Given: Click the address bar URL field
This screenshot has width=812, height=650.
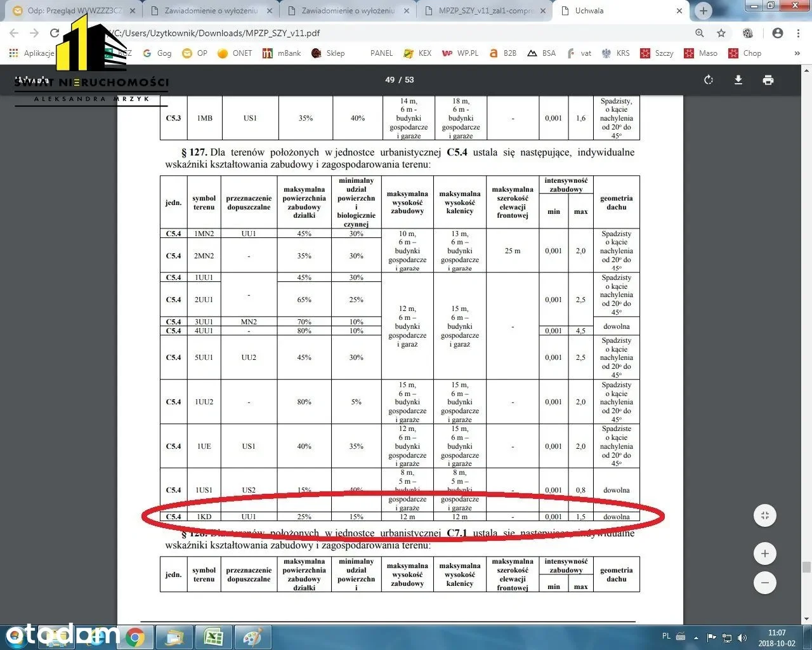Looking at the screenshot, I should click(381, 33).
